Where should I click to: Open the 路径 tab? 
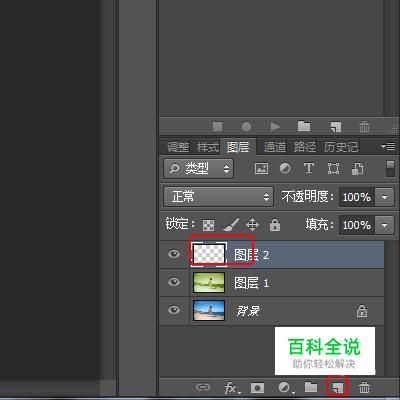click(305, 147)
